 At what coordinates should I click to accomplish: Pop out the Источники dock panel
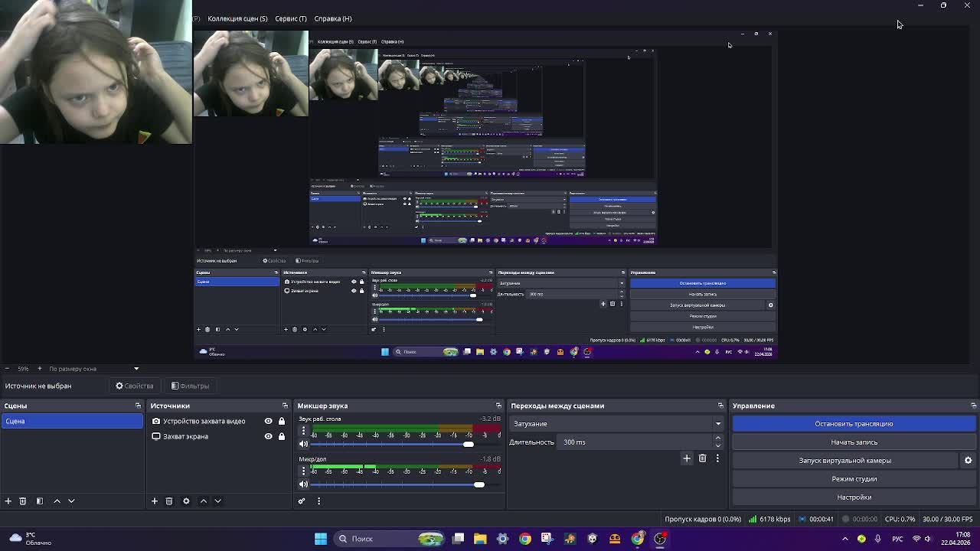[285, 406]
